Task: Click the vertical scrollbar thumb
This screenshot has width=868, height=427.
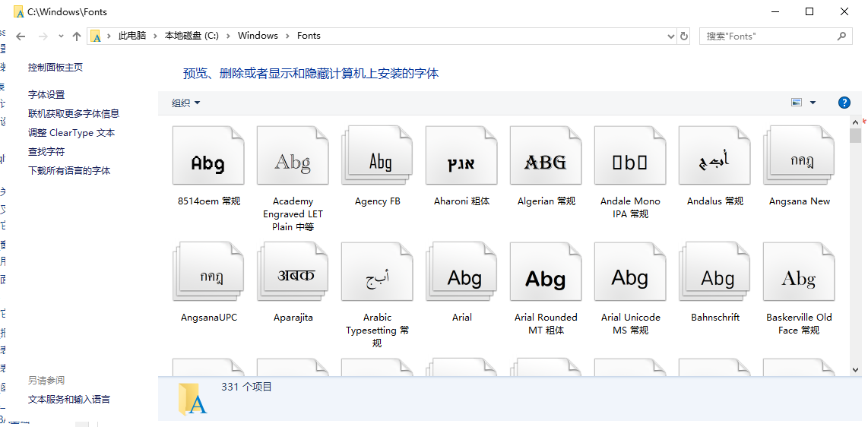Action: (856, 135)
